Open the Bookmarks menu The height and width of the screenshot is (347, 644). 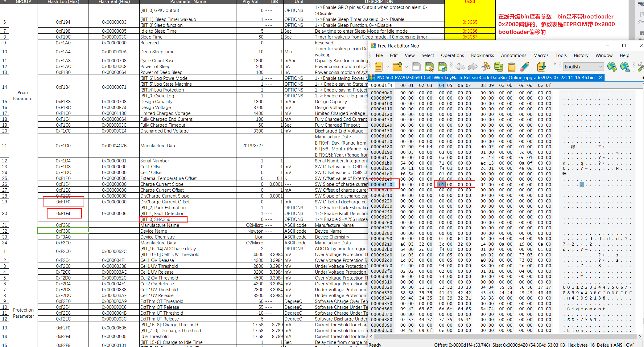[x=482, y=55]
